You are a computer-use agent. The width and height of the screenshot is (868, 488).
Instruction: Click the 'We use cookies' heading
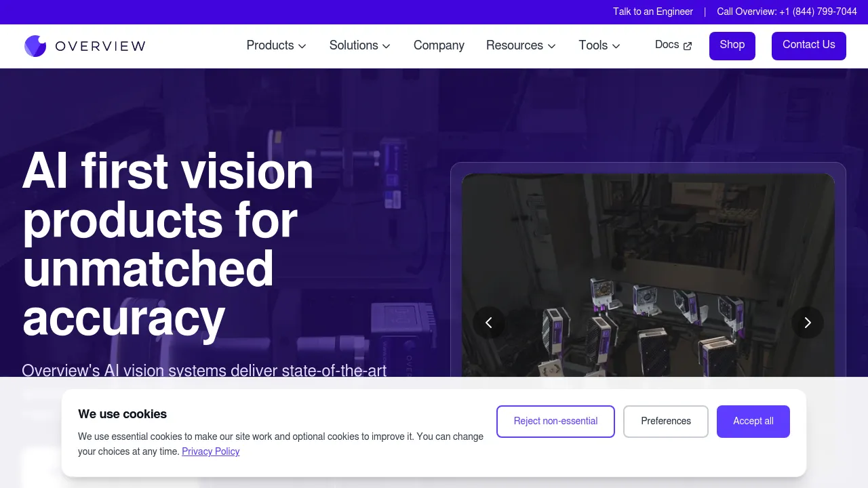pos(122,414)
